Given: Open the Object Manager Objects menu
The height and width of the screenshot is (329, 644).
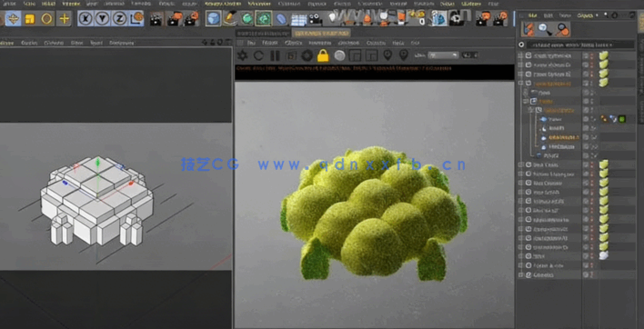Looking at the screenshot, I should (584, 15).
